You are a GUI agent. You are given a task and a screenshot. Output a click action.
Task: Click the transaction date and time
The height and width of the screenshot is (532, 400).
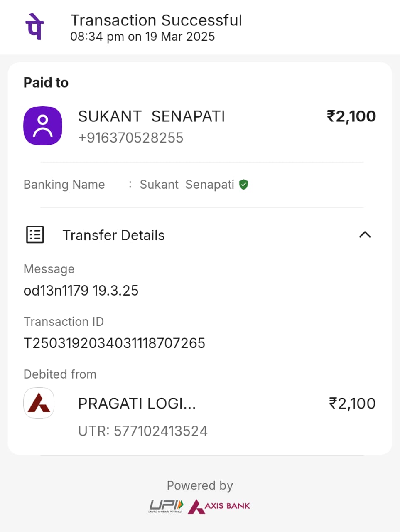click(142, 37)
